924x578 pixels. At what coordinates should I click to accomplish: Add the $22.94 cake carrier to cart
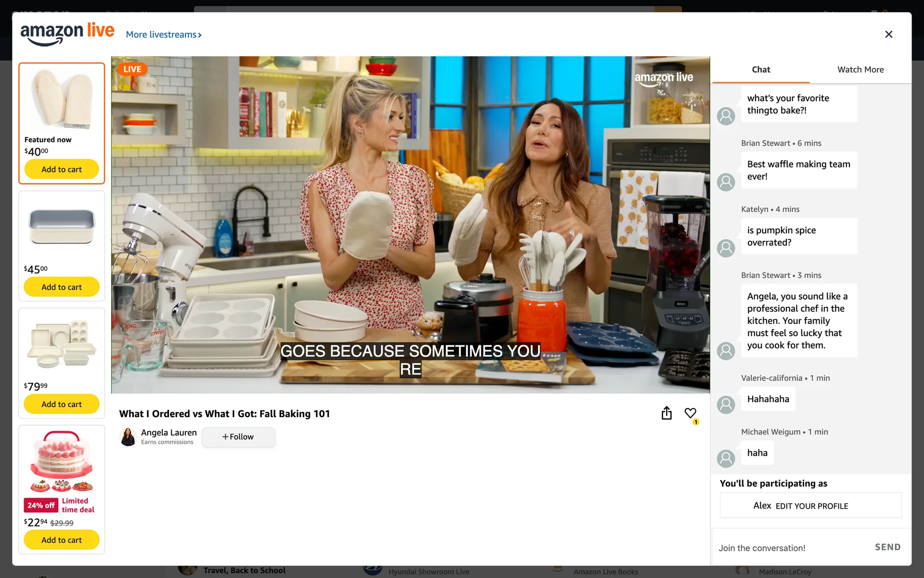point(62,540)
